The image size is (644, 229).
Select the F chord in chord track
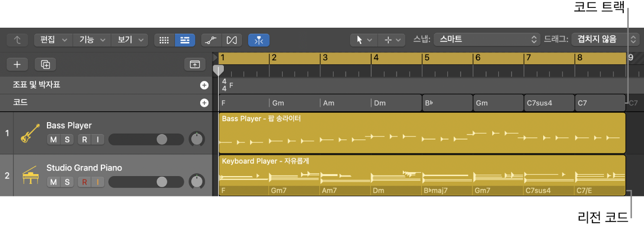click(x=244, y=103)
